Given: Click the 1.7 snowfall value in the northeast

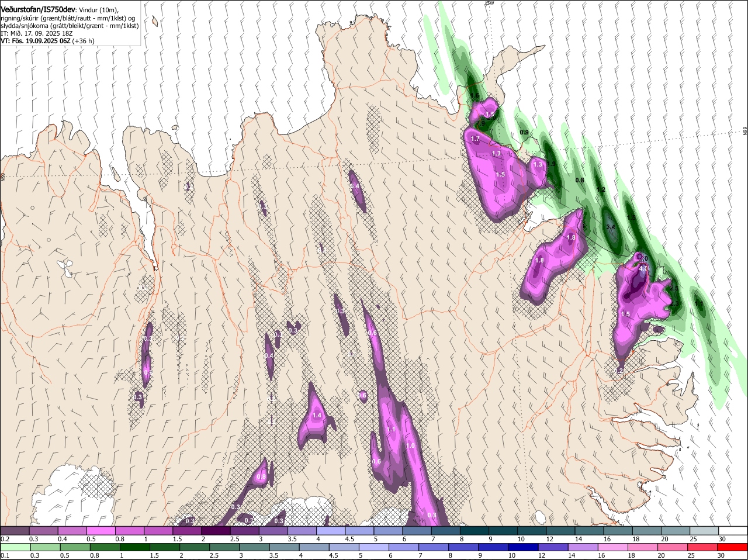Looking at the screenshot, I should 475,139.
